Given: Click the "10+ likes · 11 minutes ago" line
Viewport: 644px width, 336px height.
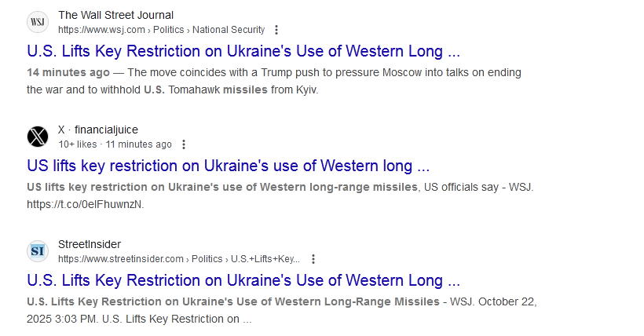Looking at the screenshot, I should (x=115, y=144).
